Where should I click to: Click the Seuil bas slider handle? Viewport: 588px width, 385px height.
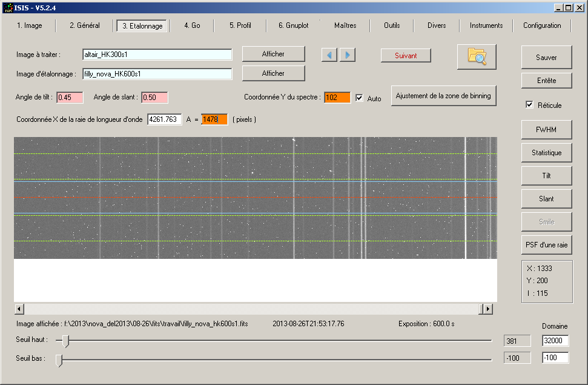tap(59, 360)
